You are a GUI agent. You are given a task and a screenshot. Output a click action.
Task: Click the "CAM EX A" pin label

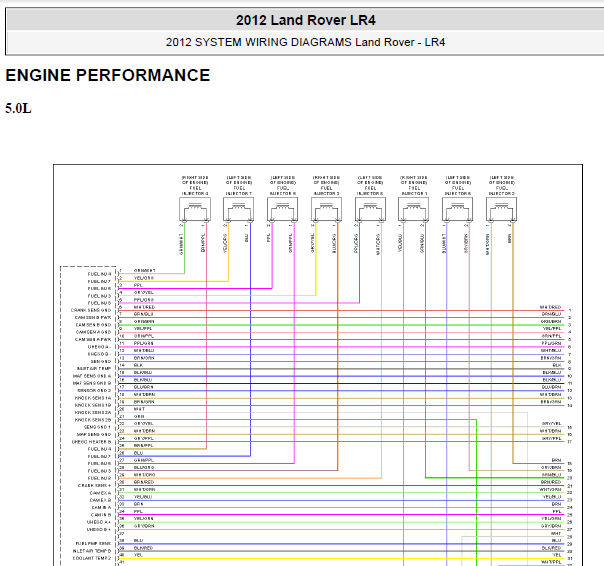point(100,493)
